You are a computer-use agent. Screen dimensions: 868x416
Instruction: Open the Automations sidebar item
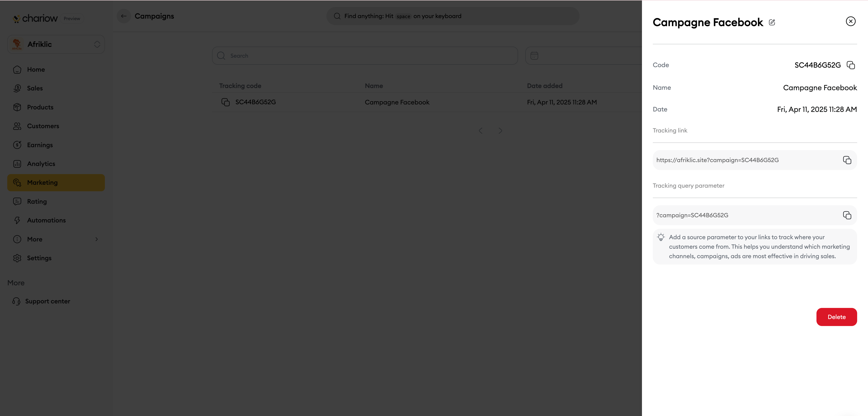56,220
